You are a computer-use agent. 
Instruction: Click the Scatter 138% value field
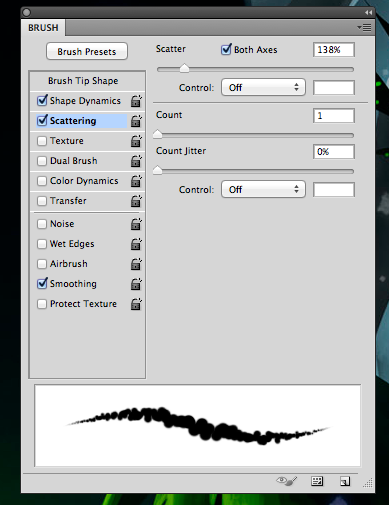pos(334,50)
